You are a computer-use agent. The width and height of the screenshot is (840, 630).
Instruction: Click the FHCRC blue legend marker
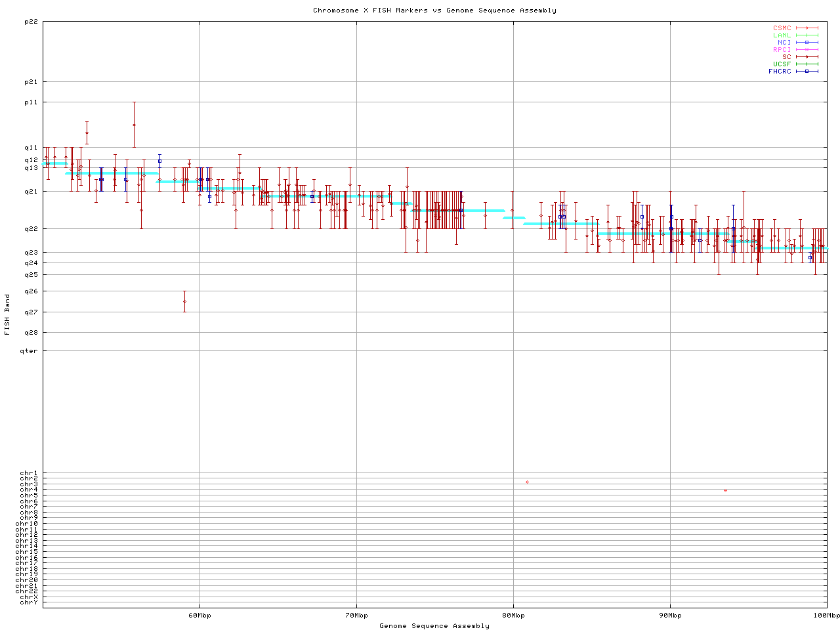click(807, 72)
